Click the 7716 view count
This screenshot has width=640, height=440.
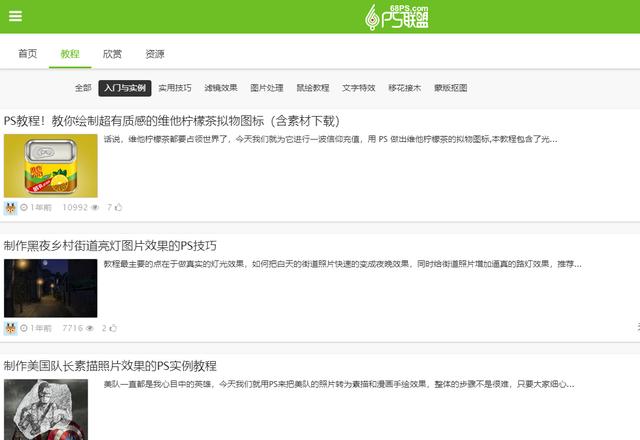click(x=73, y=328)
